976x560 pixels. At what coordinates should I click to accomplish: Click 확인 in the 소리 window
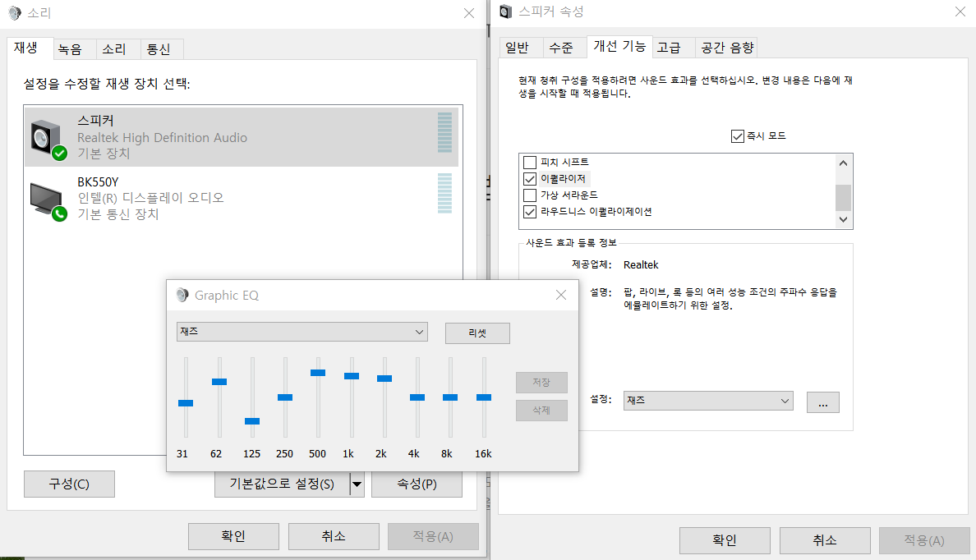233,535
